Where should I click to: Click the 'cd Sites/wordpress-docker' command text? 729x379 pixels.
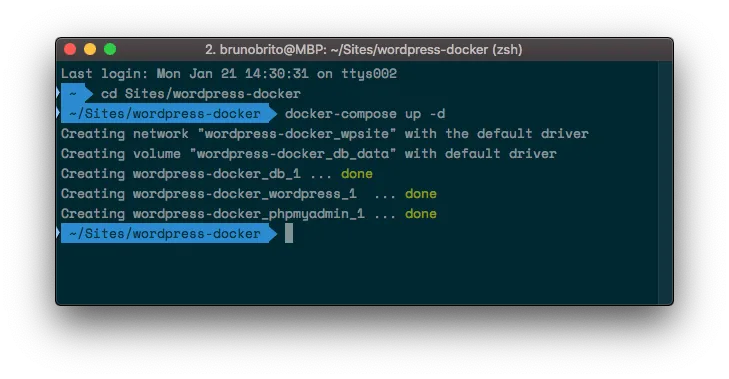point(201,93)
